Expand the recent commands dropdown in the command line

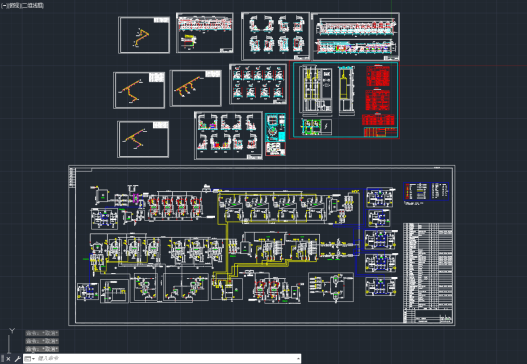pyautogui.click(x=30, y=359)
